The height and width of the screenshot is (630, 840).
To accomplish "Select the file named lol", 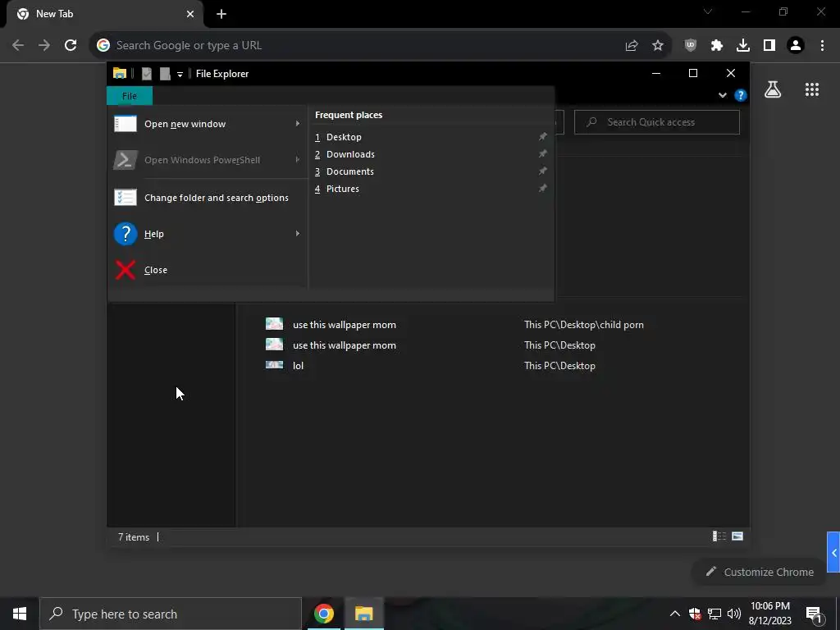I will point(298,366).
